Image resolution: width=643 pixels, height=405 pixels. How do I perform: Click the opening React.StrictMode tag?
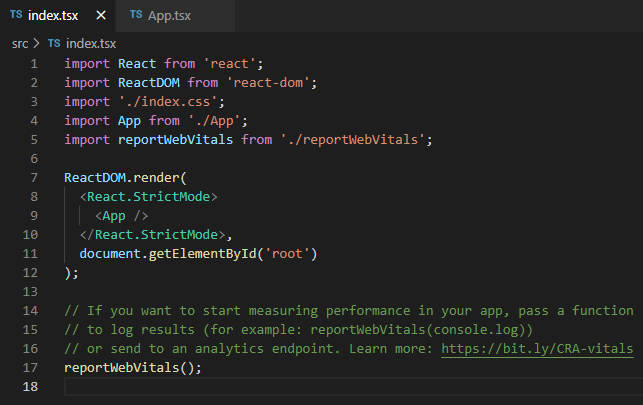tap(148, 197)
